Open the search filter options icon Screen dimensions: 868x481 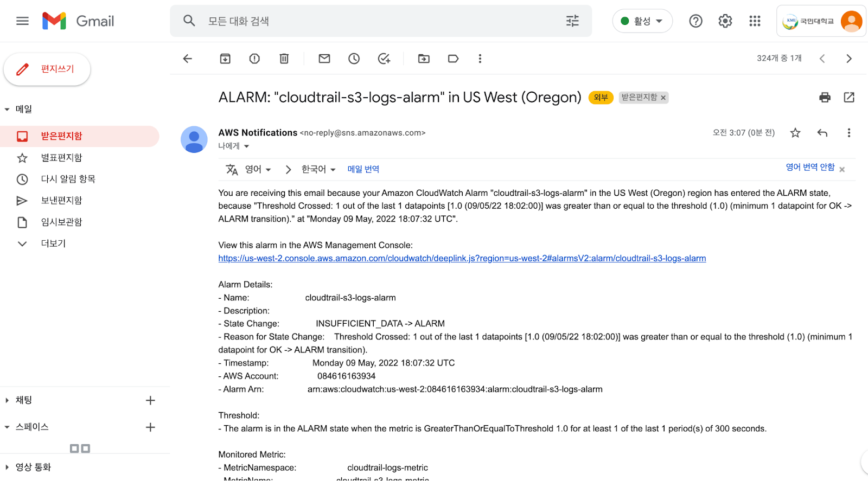(572, 21)
